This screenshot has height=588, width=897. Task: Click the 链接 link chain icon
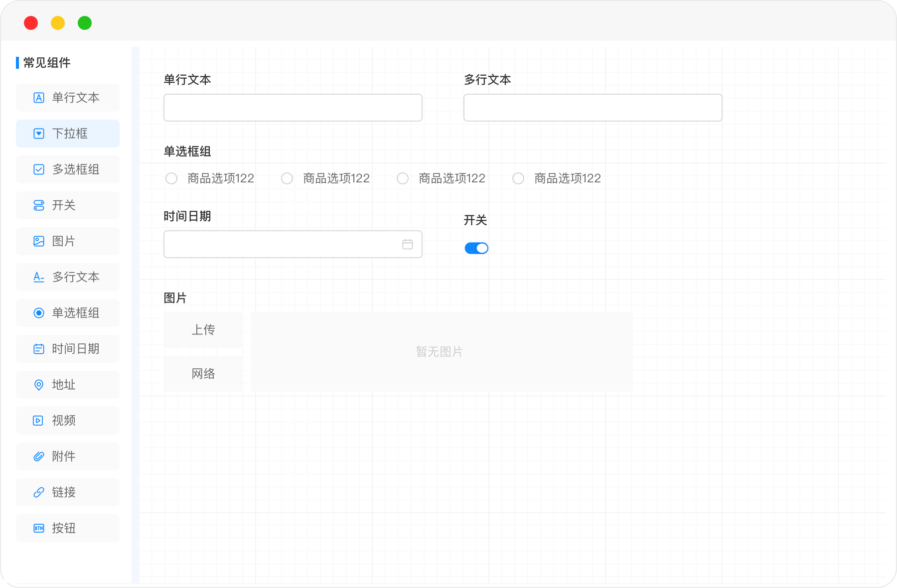(39, 492)
